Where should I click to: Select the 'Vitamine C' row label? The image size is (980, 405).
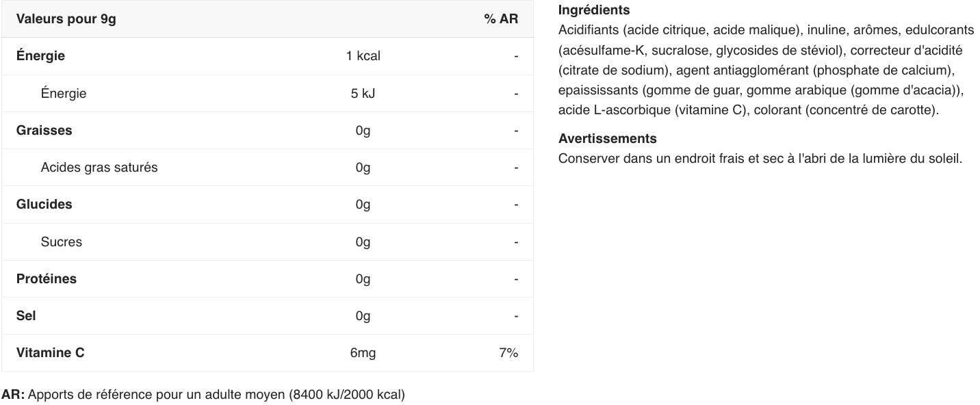click(51, 353)
